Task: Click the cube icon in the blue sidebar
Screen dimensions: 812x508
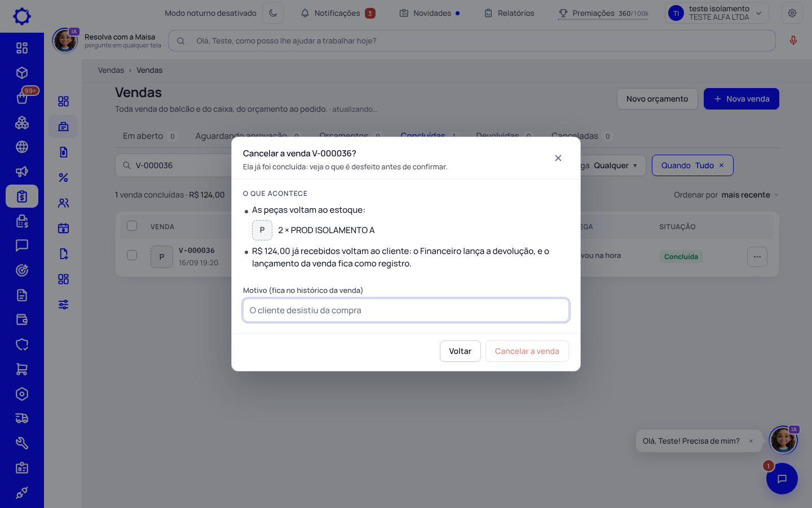Action: (x=22, y=73)
